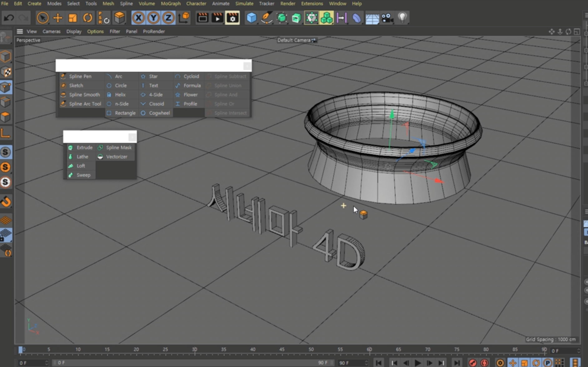588x367 pixels.
Task: Toggle Texture mode checkerboard icon
Action: pos(6,72)
